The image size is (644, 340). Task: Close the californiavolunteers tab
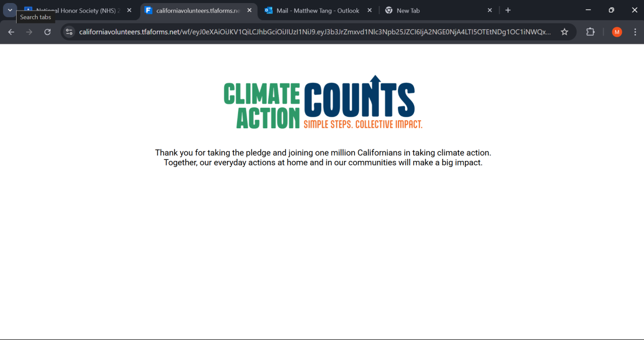[x=249, y=10]
